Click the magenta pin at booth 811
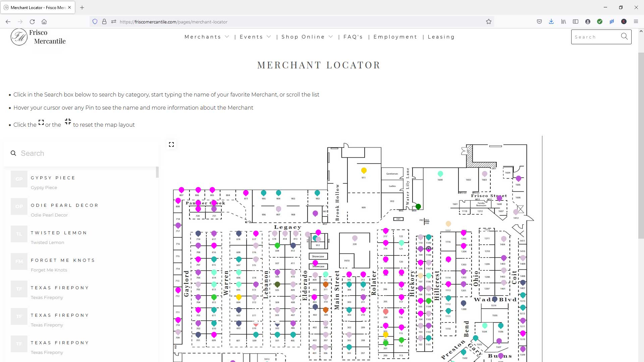This screenshot has width=644, height=362. pos(246,193)
